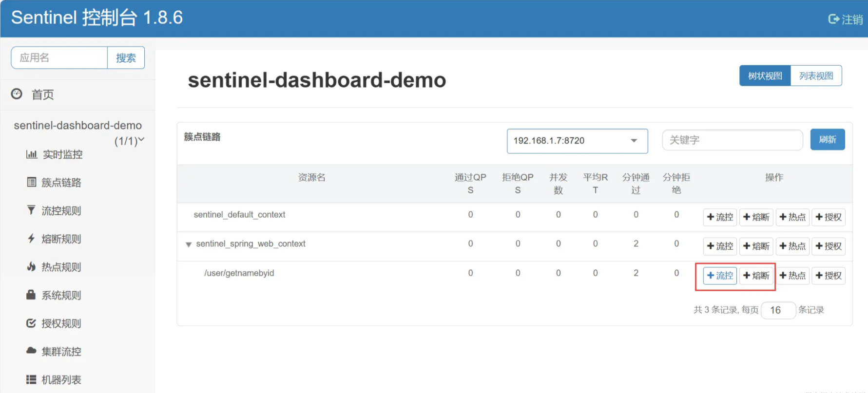Select sentinel-dashboard-demo app in sidebar
The image size is (868, 393).
point(78,125)
